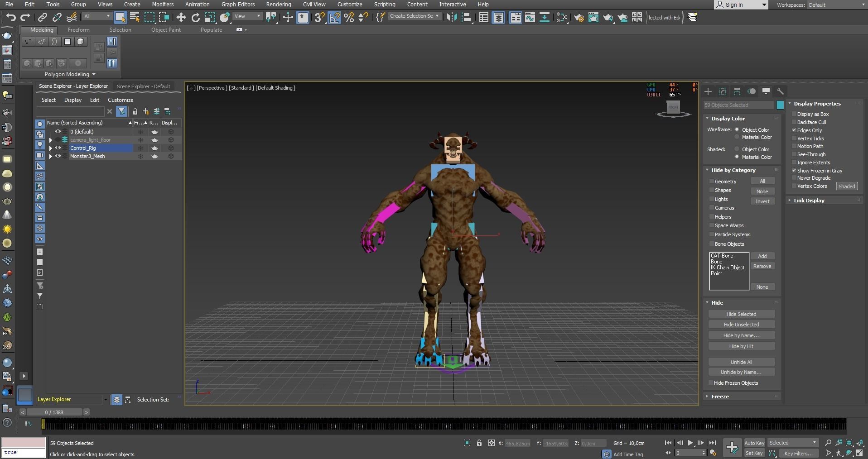This screenshot has width=868, height=459.
Task: Select the Select Object tool
Action: point(120,17)
